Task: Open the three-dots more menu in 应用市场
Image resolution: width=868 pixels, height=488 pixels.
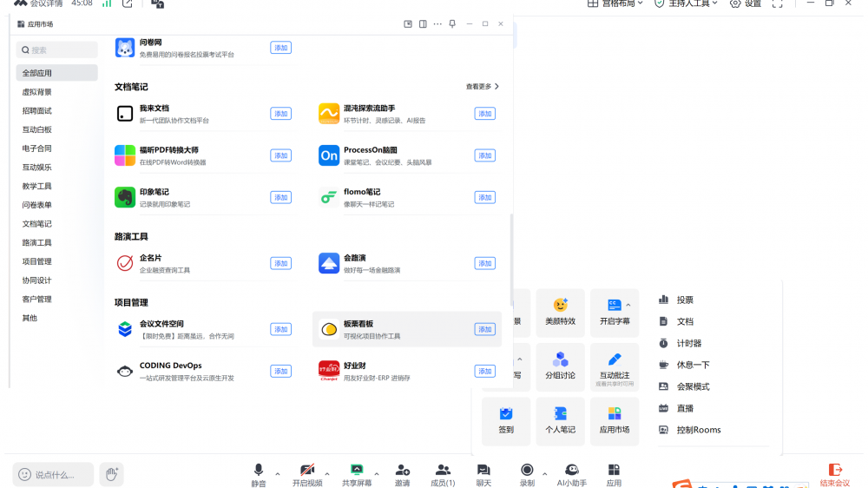Action: [x=437, y=23]
